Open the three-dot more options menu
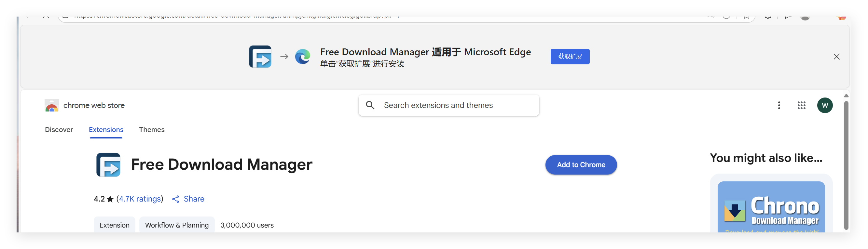Screen dimensions: 868x249 pos(779,106)
